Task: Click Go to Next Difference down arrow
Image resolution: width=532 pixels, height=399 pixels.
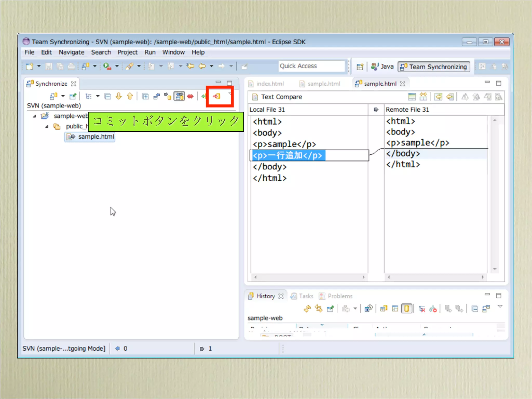Action: (x=119, y=96)
